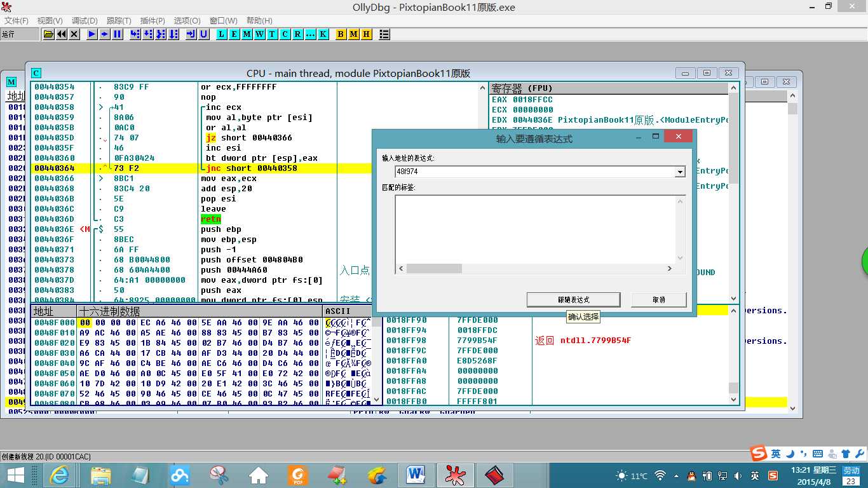Image resolution: width=868 pixels, height=488 pixels.
Task: Click the dump pane vertical scrollbar down arrow
Action: pos(376,399)
